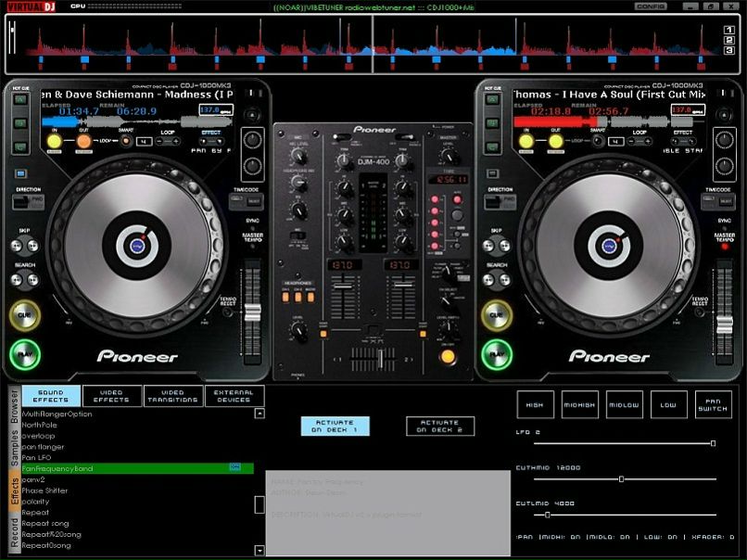Click the mixer crossfader handle

[x=381, y=359]
